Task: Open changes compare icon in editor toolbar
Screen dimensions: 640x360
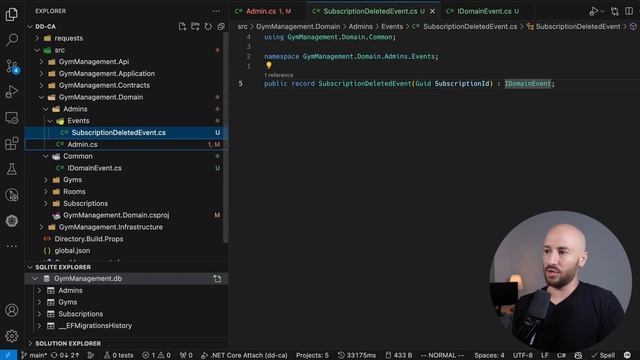Action: (x=615, y=11)
